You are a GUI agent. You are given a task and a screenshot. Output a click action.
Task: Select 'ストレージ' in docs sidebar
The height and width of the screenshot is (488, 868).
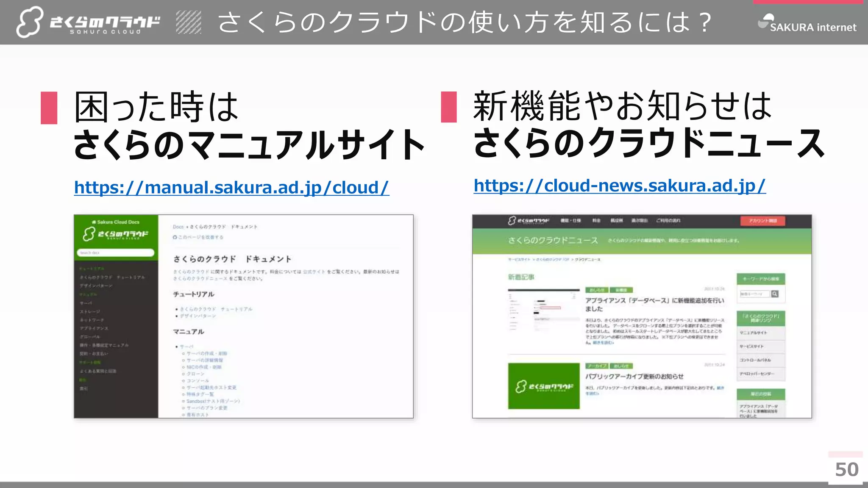pyautogui.click(x=90, y=311)
